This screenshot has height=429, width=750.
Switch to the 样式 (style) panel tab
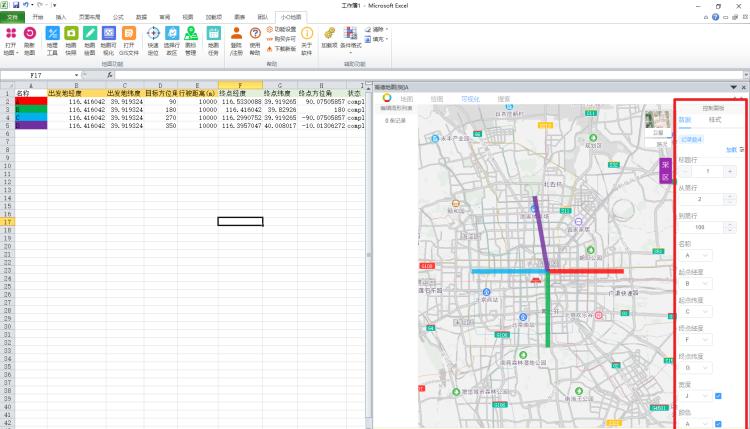715,119
